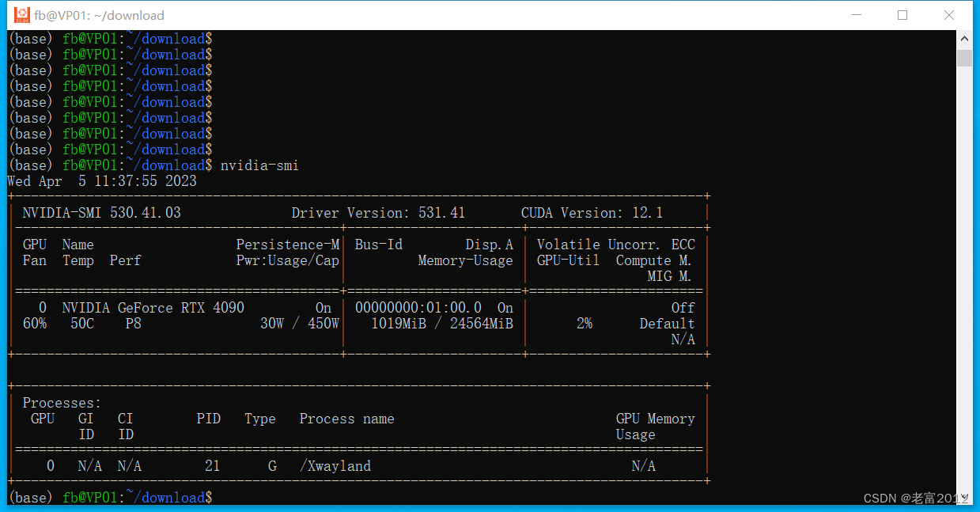The height and width of the screenshot is (512, 980).
Task: Click the "Bus-Id" column header
Action: (378, 245)
